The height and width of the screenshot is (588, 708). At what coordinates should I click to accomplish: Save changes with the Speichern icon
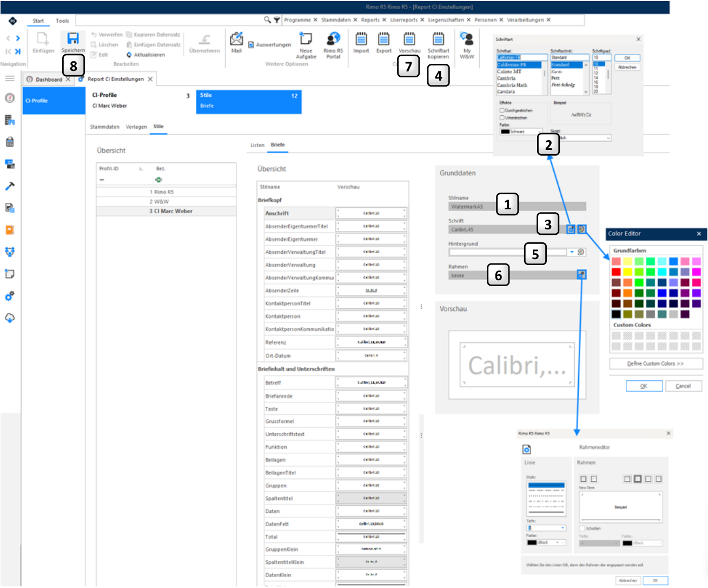point(73,38)
